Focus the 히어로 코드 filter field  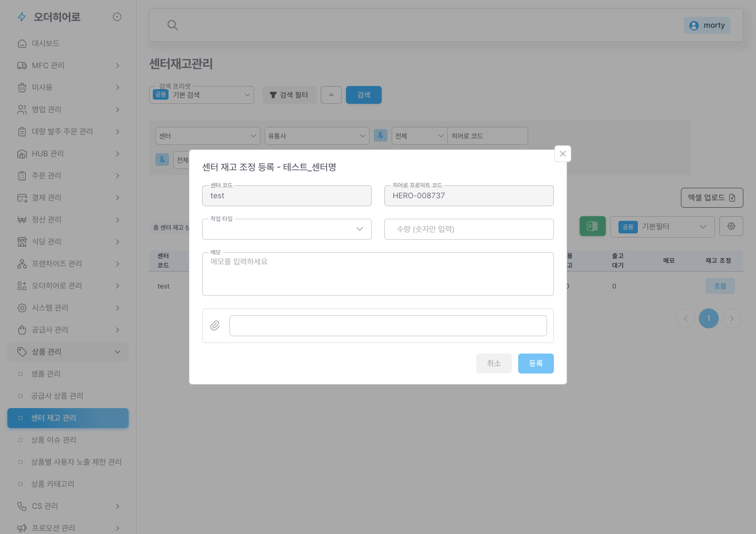[488, 136]
